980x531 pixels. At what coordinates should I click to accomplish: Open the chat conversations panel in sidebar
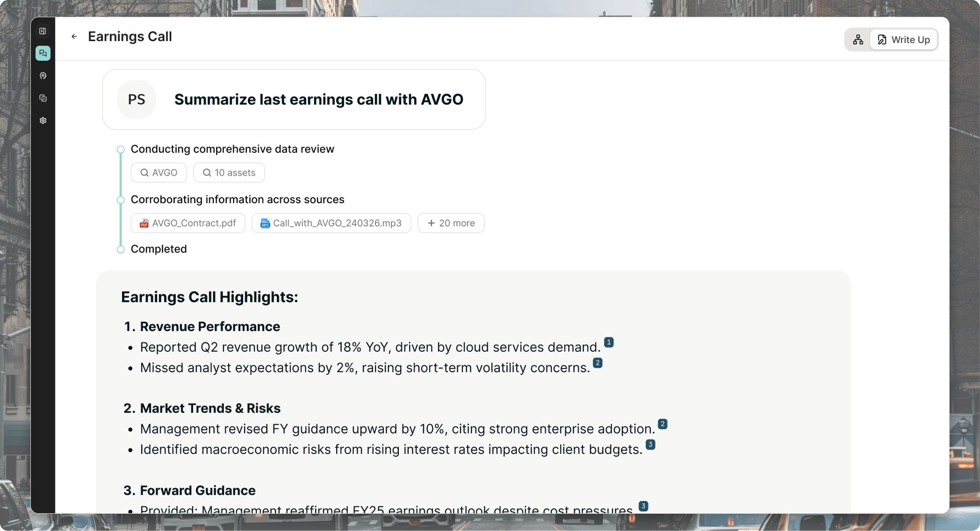point(43,53)
